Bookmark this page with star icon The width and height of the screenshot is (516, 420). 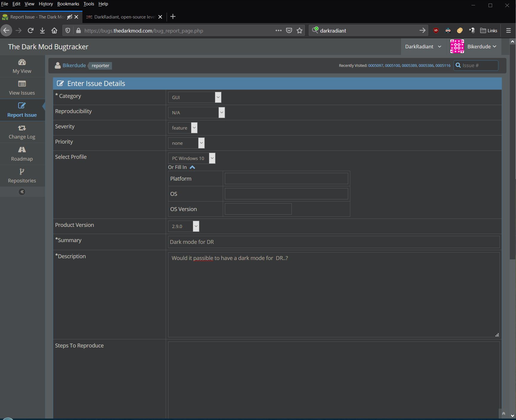(300, 30)
